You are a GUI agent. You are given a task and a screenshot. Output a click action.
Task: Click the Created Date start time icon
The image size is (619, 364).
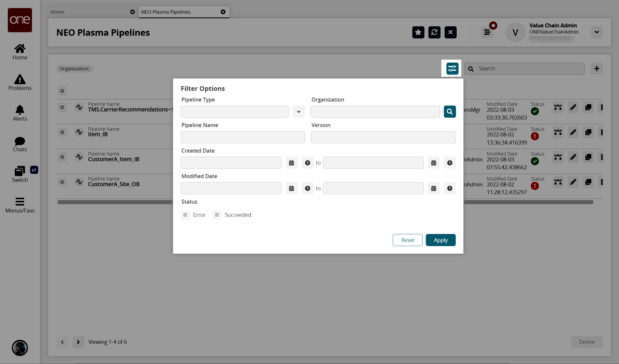(308, 163)
